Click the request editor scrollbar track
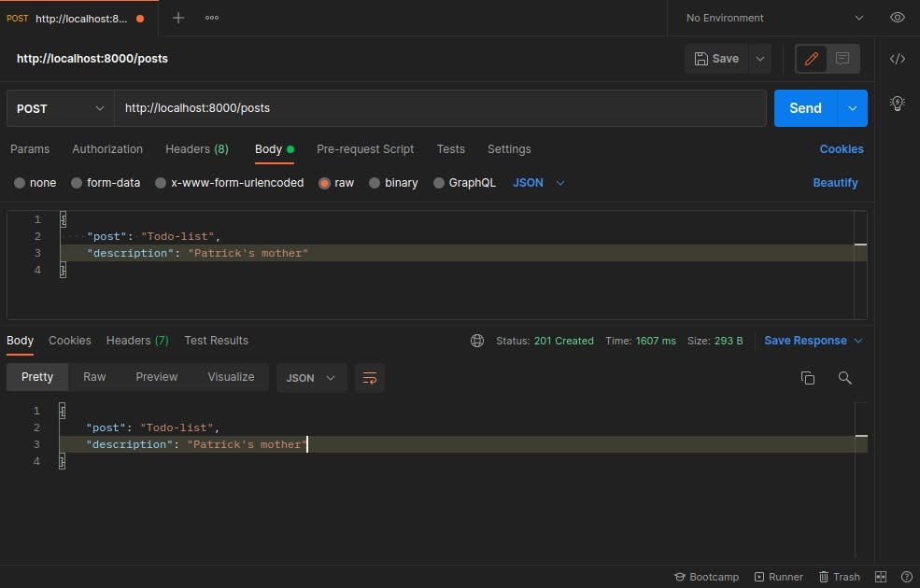This screenshot has width=920, height=588. 861,265
